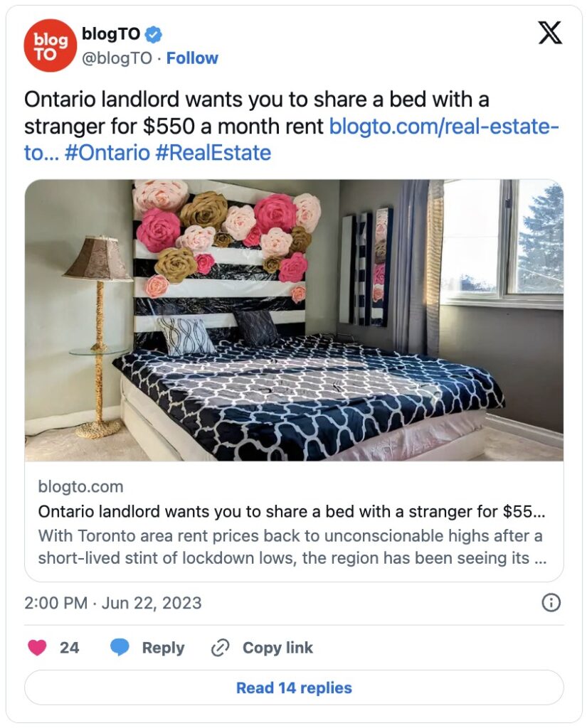Image resolution: width=587 pixels, height=728 pixels.
Task: Click the Reply text button
Action: coord(163,648)
